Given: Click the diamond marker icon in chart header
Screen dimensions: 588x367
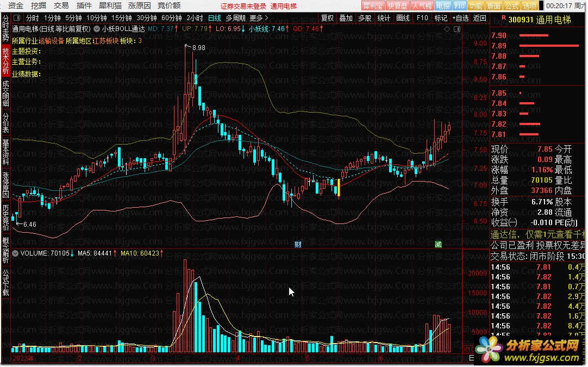Looking at the screenshot, I should click(447, 29).
